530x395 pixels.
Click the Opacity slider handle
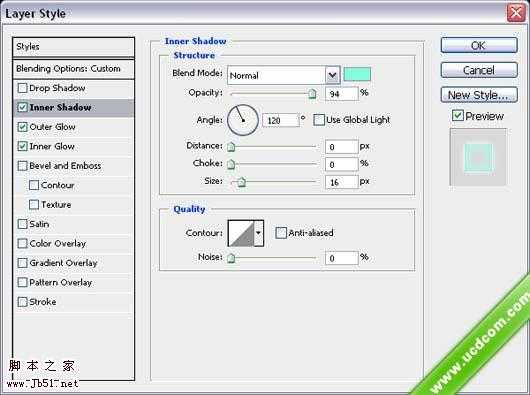click(312, 94)
